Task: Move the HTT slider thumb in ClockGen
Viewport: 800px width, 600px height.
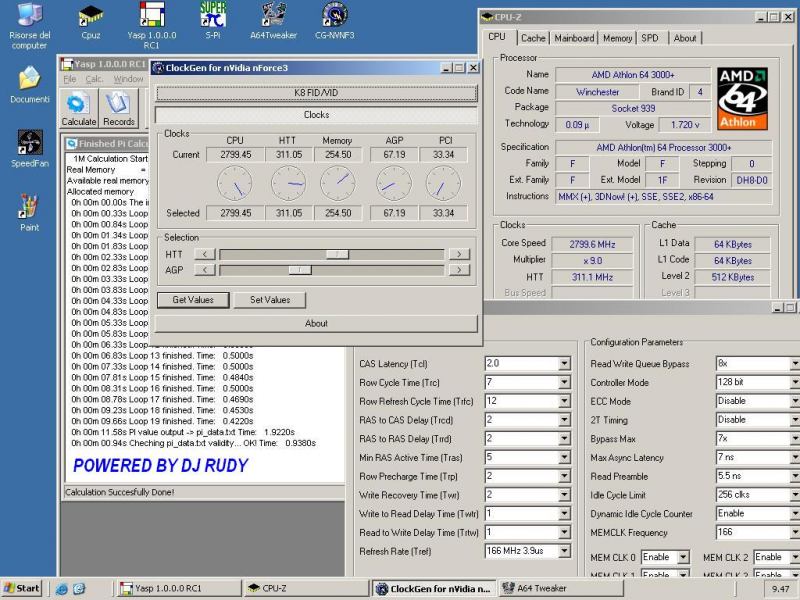Action: click(337, 254)
